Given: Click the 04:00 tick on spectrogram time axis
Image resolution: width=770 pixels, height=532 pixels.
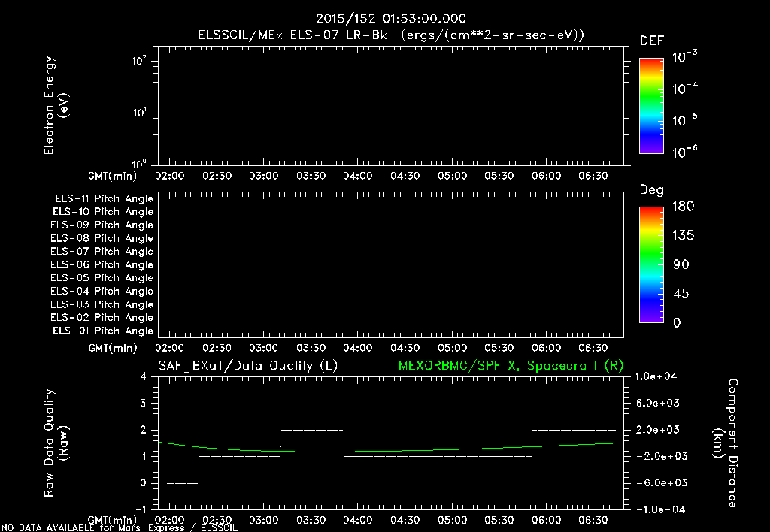Looking at the screenshot, I should [x=357, y=176].
